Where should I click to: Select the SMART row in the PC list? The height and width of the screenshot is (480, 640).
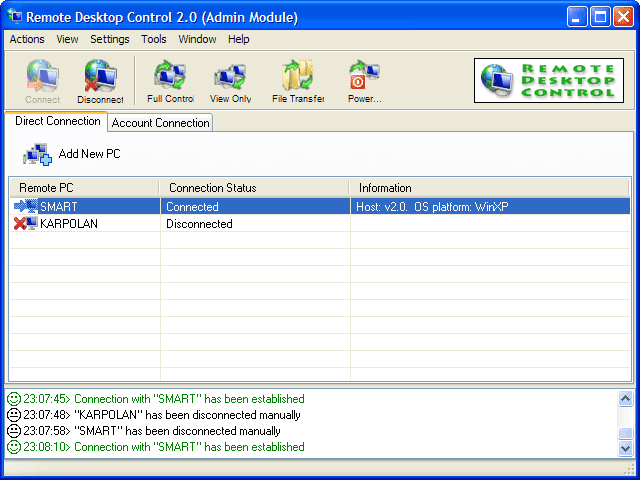tap(320, 207)
